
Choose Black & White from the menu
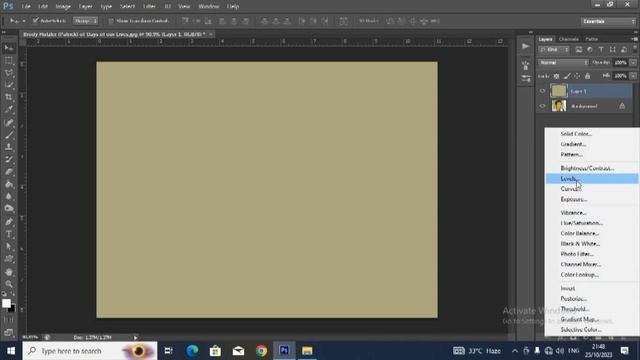pos(592,244)
